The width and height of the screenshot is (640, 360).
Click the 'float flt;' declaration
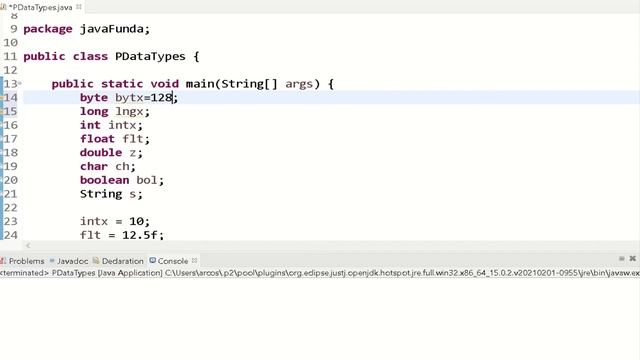pyautogui.click(x=115, y=139)
